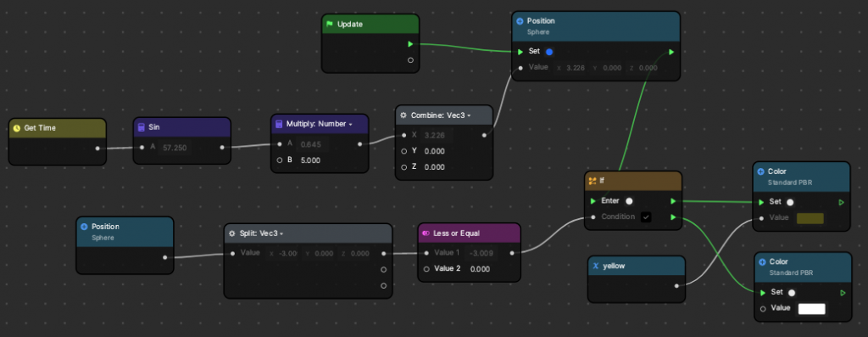
Task: Open the Combine: Vec3 type dropdown
Action: click(469, 115)
